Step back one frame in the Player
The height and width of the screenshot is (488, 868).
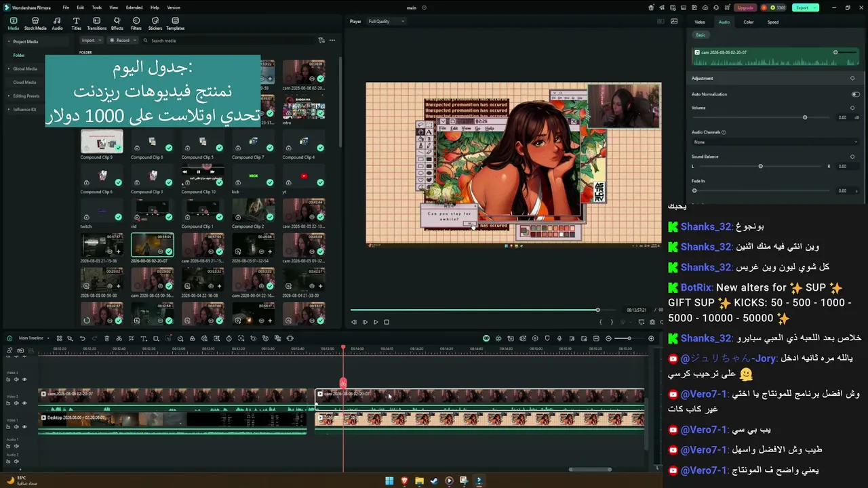[x=354, y=322]
